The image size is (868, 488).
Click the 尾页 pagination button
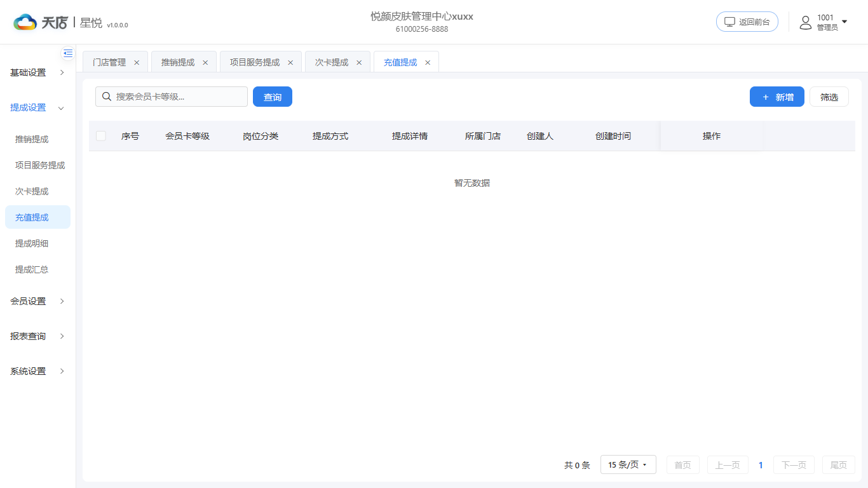point(839,464)
